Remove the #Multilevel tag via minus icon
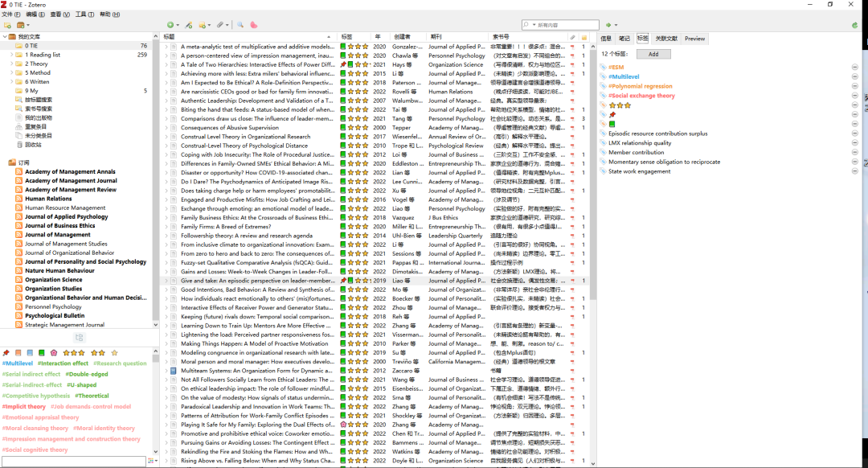The image size is (868, 468). click(854, 76)
